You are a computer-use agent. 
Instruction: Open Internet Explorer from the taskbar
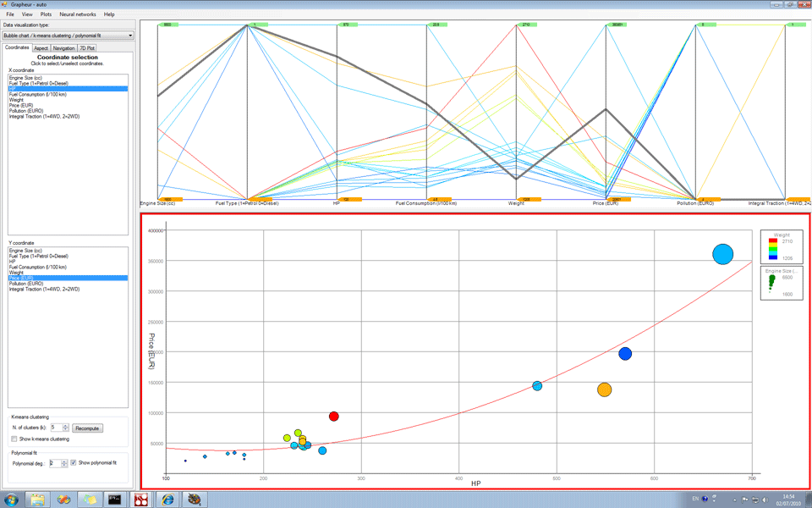(x=167, y=499)
